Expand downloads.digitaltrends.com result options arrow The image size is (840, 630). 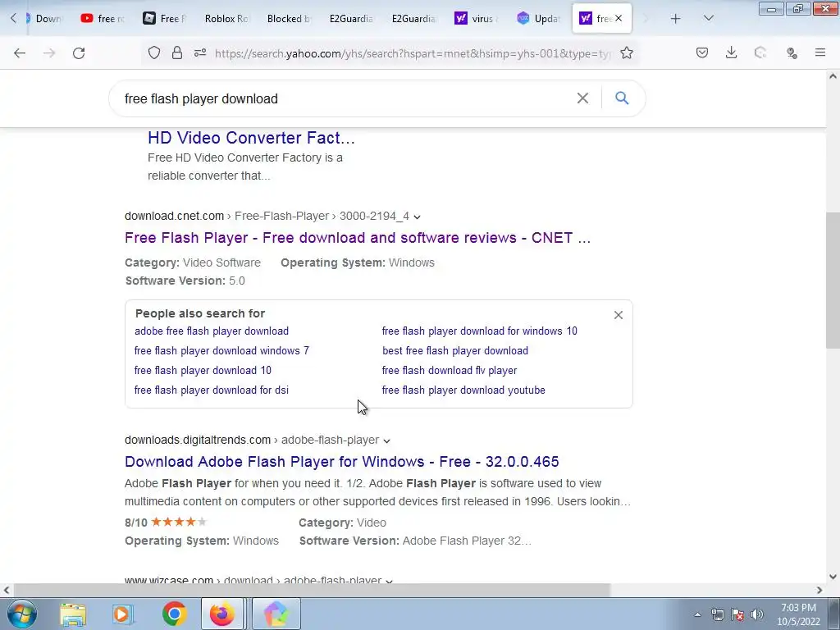[387, 441]
